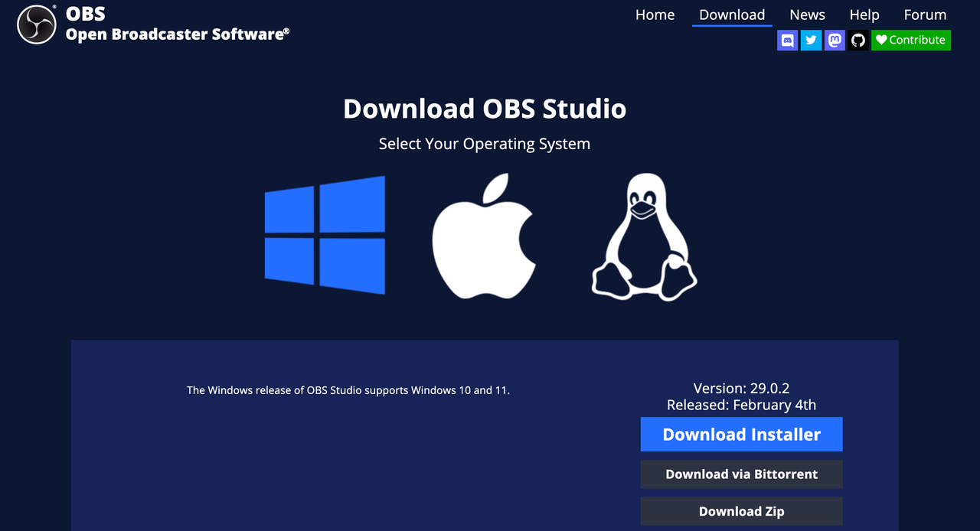Select the Download nav tab

pos(732,15)
